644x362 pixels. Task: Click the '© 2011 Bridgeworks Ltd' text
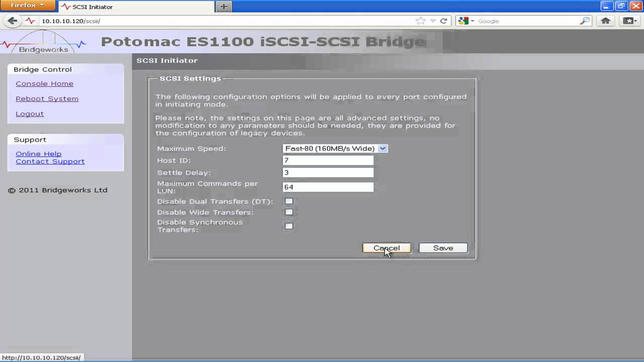58,190
